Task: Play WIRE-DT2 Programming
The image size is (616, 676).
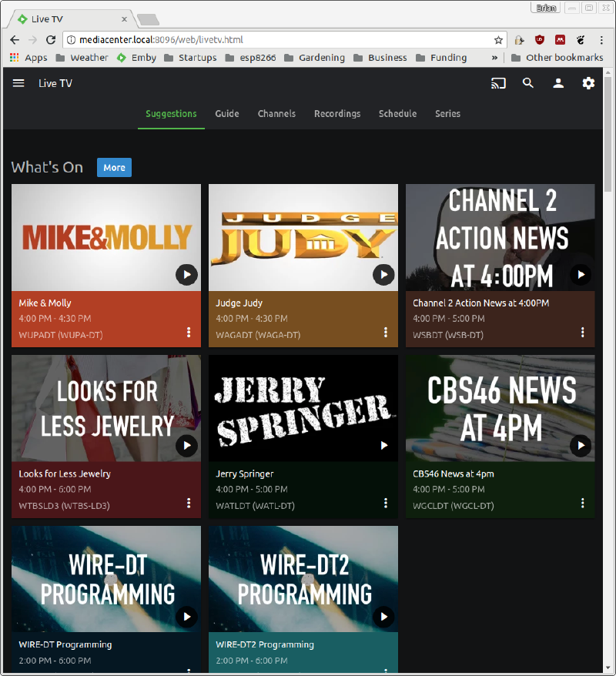Action: tap(383, 617)
